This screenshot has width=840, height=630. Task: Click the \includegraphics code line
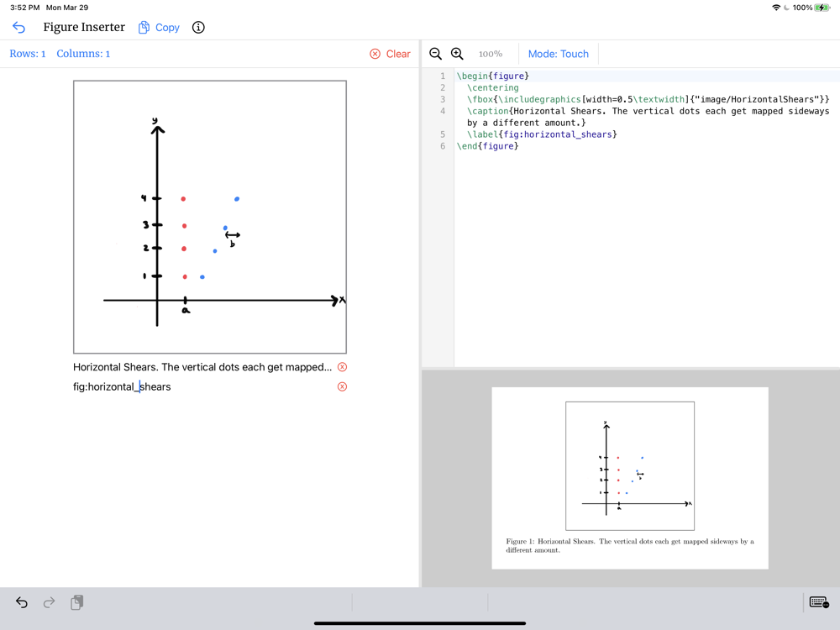tap(648, 100)
